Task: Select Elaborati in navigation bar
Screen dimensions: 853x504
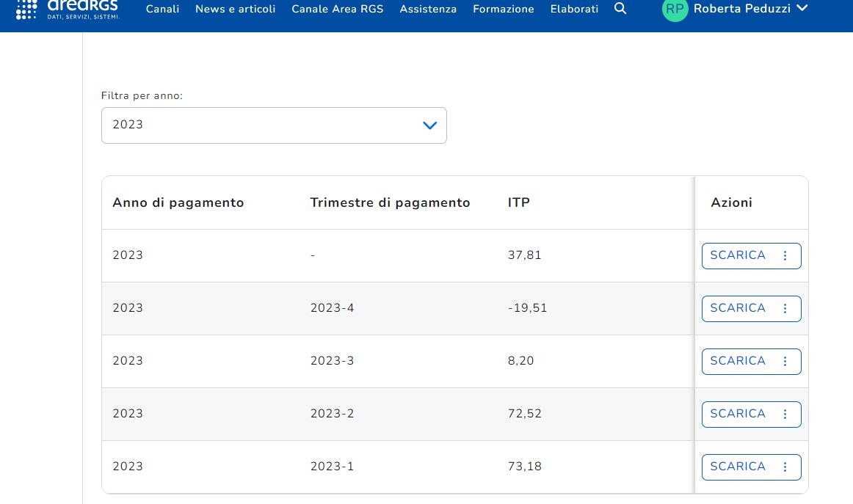Action: point(574,10)
